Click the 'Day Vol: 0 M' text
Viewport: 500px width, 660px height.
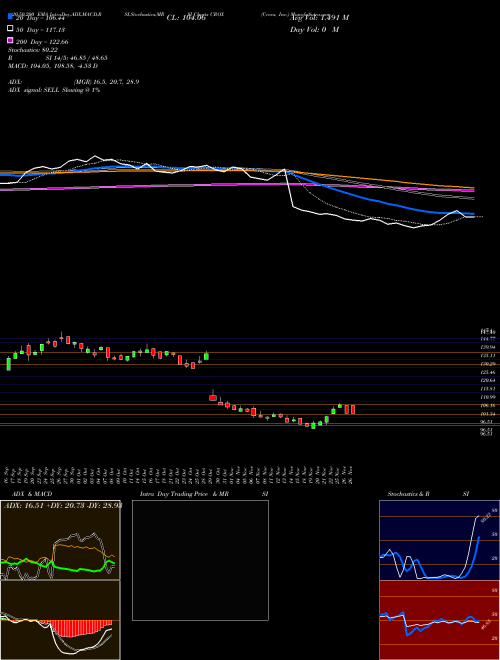coord(314,29)
